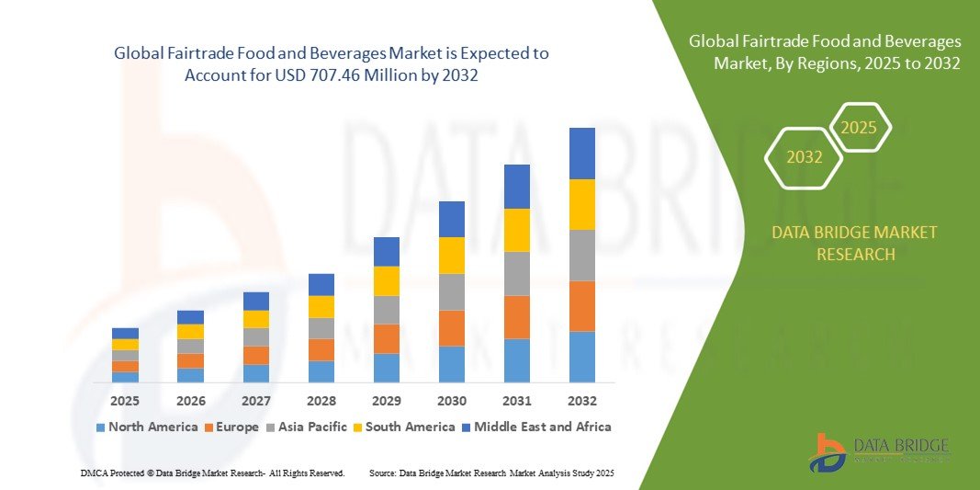Click the Data Bridge logo icon
The image size is (980, 490).
828,451
